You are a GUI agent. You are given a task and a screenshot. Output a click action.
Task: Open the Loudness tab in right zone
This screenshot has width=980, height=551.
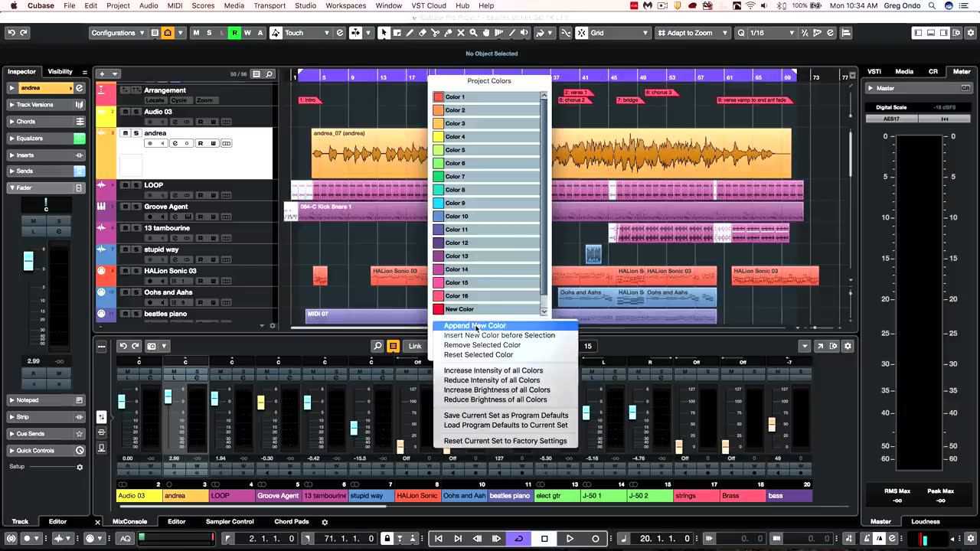click(925, 522)
